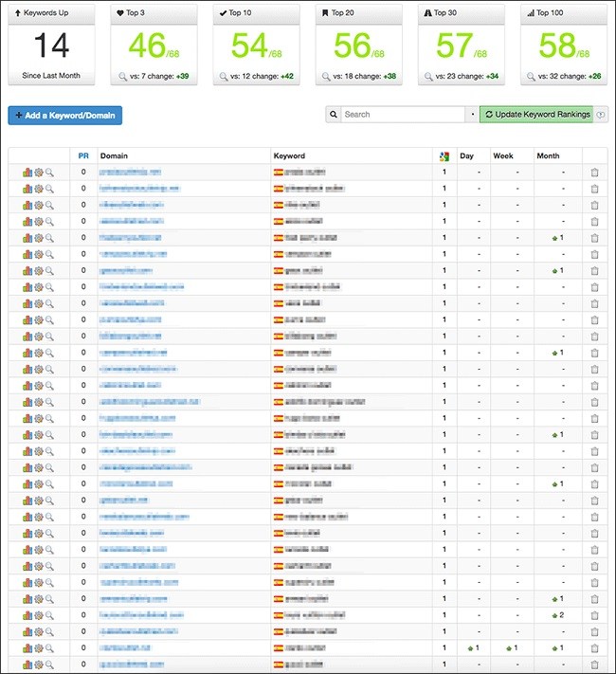The width and height of the screenshot is (616, 674).
Task: Click the bookmark icon in Top 20 header
Action: [x=325, y=13]
